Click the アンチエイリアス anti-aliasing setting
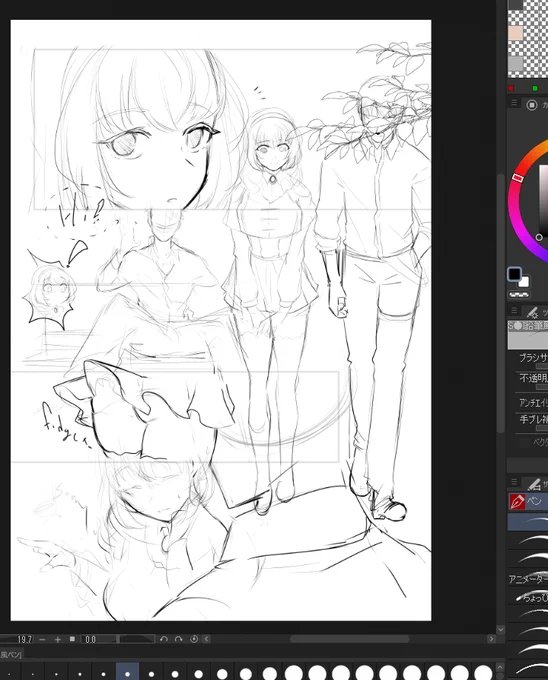Image resolution: width=548 pixels, height=680 pixels. (x=534, y=403)
